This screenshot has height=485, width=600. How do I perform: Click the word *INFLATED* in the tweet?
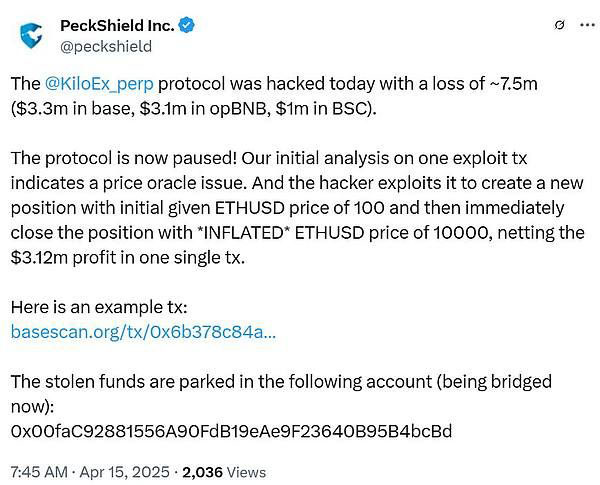click(241, 233)
